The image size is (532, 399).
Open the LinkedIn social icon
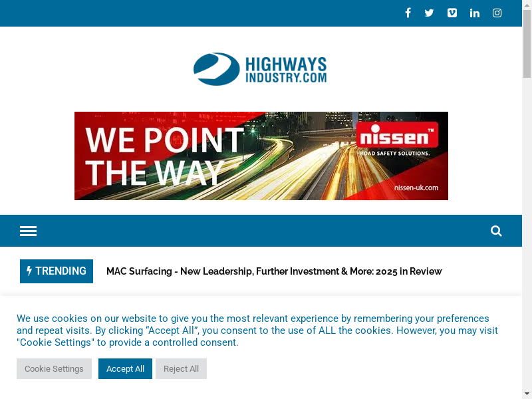[x=475, y=13]
